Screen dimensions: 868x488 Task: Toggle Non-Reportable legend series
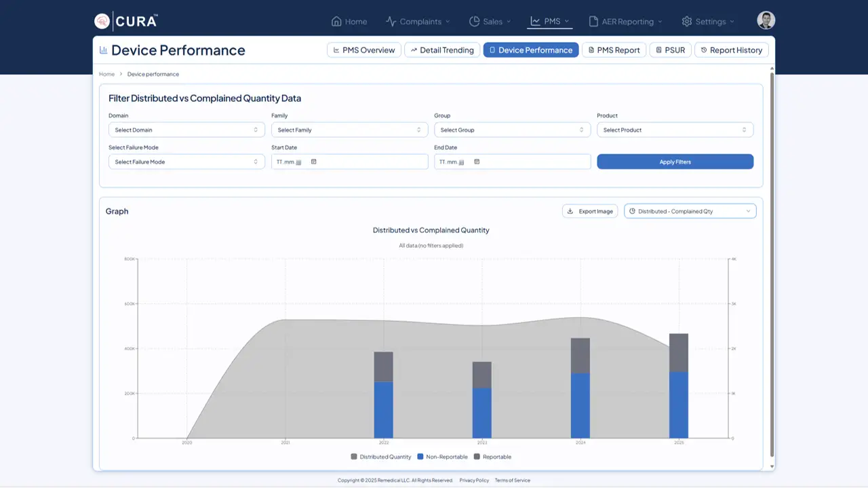tap(441, 457)
